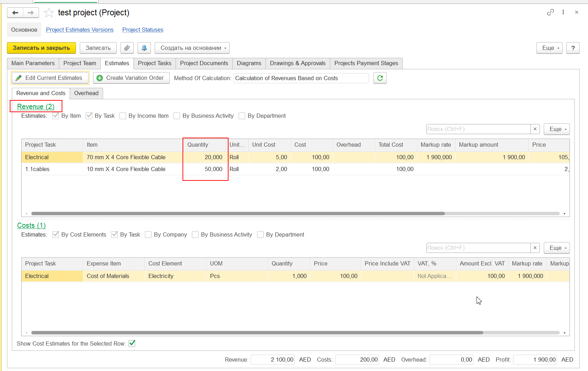588x371 pixels.
Task: Enable By Company in Costs estimates
Action: point(148,235)
